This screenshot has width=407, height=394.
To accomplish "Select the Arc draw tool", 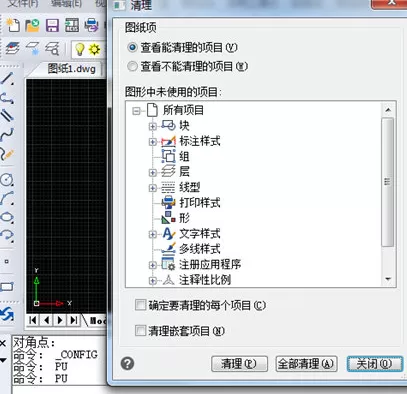I will [x=7, y=198].
